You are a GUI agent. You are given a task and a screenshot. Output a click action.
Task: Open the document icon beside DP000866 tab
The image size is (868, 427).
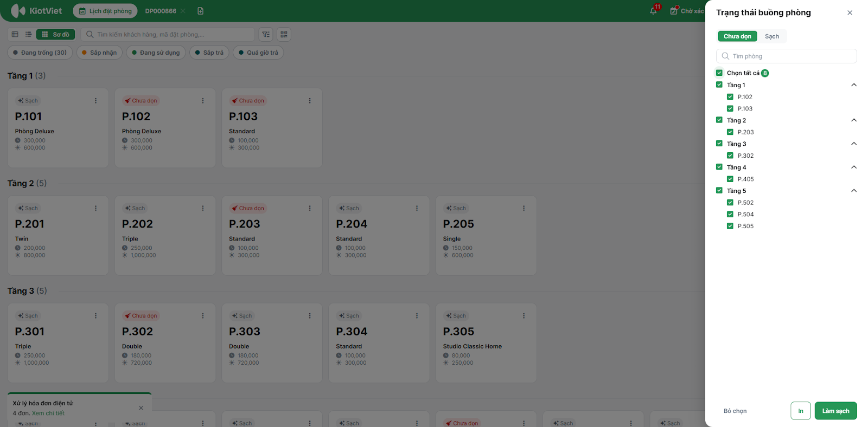coord(201,11)
